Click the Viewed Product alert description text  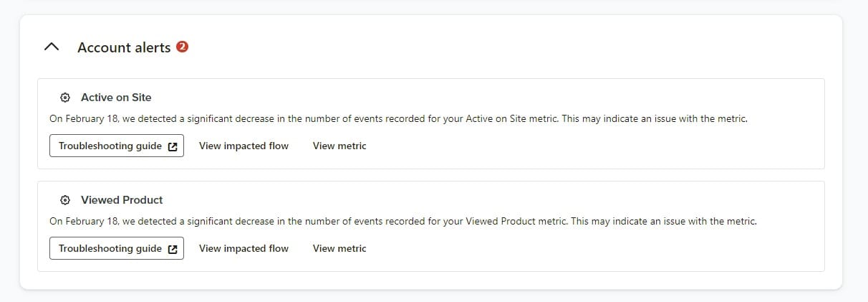click(402, 222)
